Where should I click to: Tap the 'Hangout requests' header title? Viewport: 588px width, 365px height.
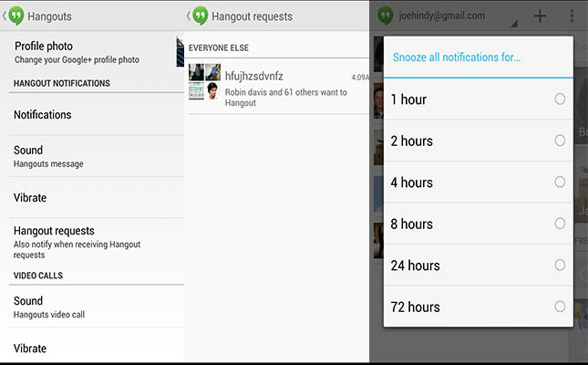252,16
